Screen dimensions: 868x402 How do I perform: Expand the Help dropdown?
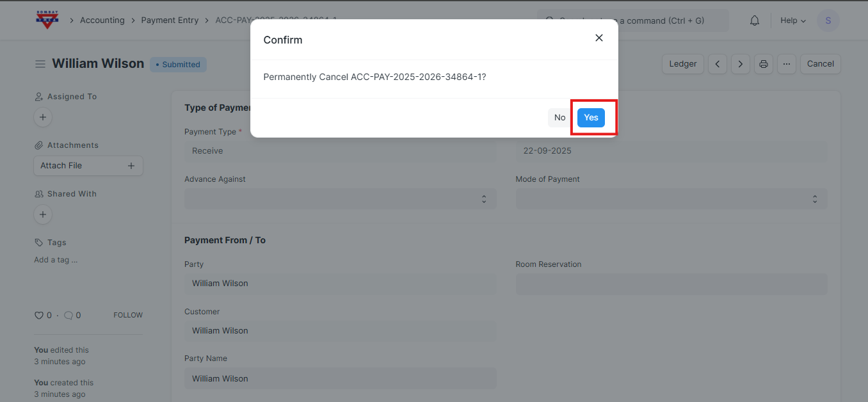click(793, 20)
